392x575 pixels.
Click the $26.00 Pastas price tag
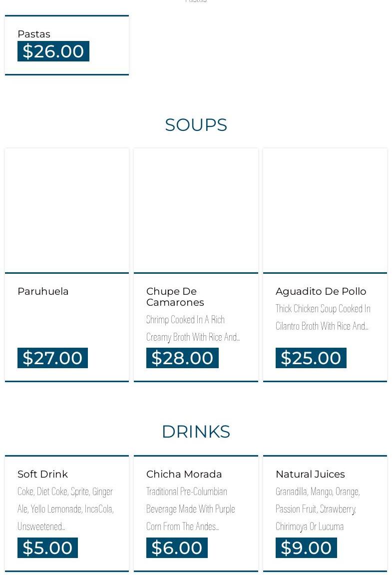[53, 51]
